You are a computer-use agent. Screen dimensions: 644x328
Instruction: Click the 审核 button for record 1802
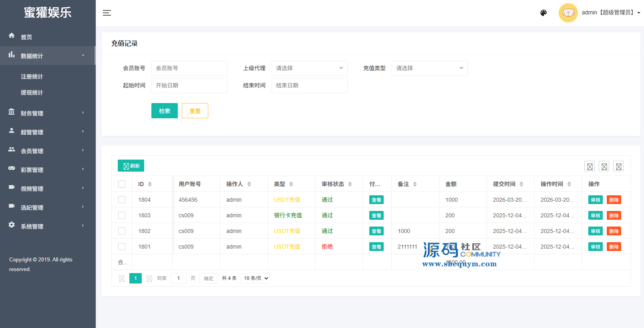coord(595,231)
